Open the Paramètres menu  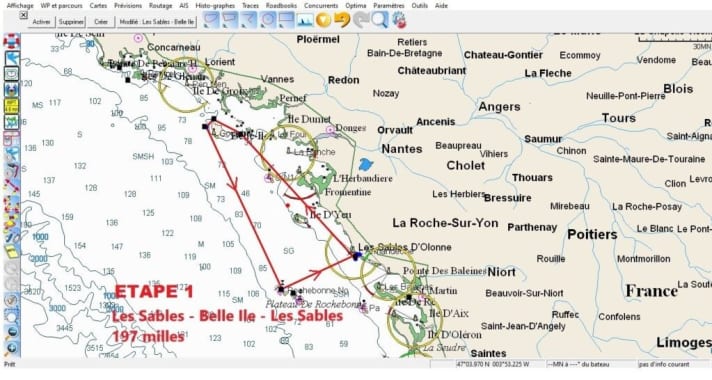pyautogui.click(x=389, y=5)
